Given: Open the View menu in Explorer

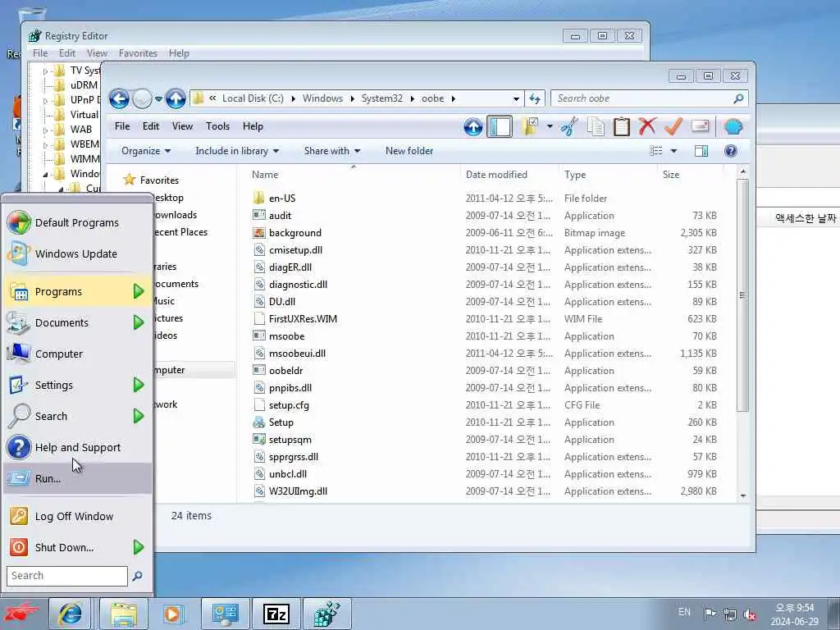Looking at the screenshot, I should [x=182, y=126].
